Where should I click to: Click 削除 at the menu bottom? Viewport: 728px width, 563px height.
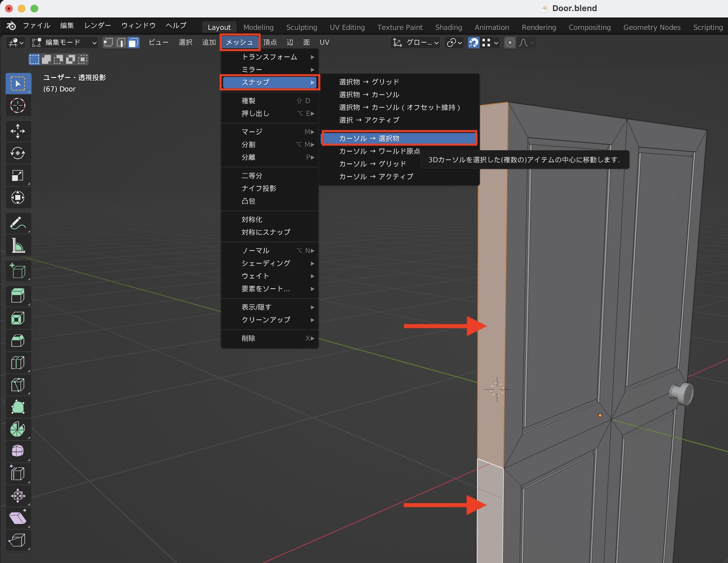(249, 338)
